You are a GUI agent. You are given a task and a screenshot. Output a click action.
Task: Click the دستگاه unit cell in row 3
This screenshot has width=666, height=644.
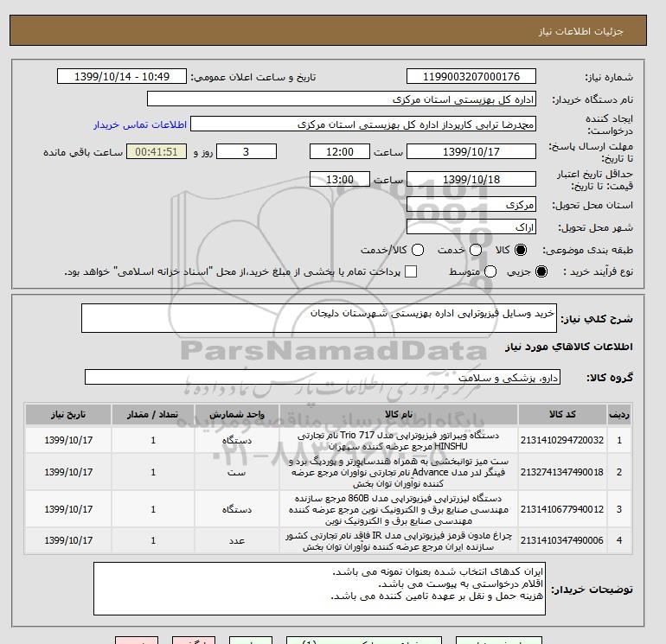tap(237, 509)
